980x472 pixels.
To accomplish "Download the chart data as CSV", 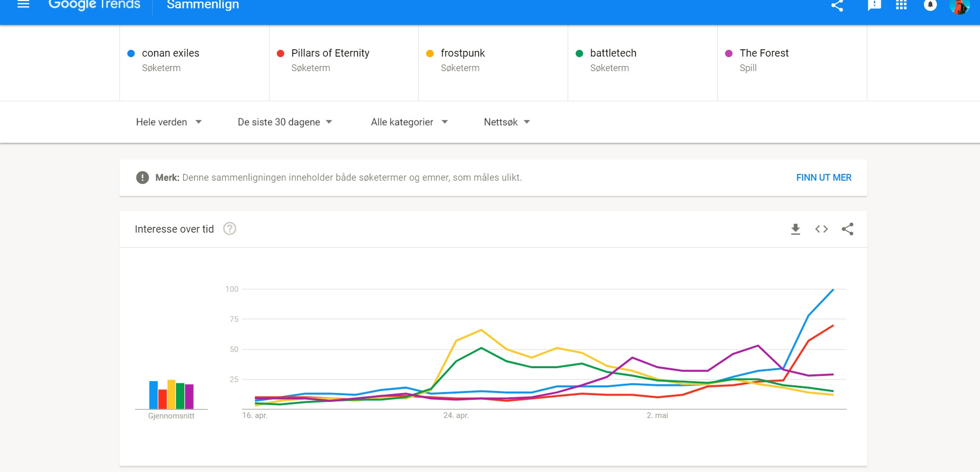I will [x=795, y=229].
